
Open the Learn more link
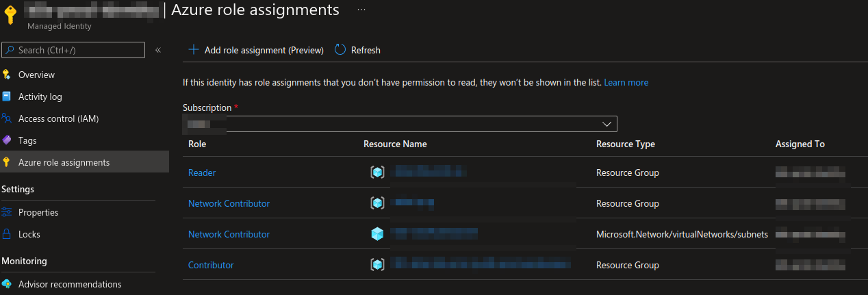point(626,82)
